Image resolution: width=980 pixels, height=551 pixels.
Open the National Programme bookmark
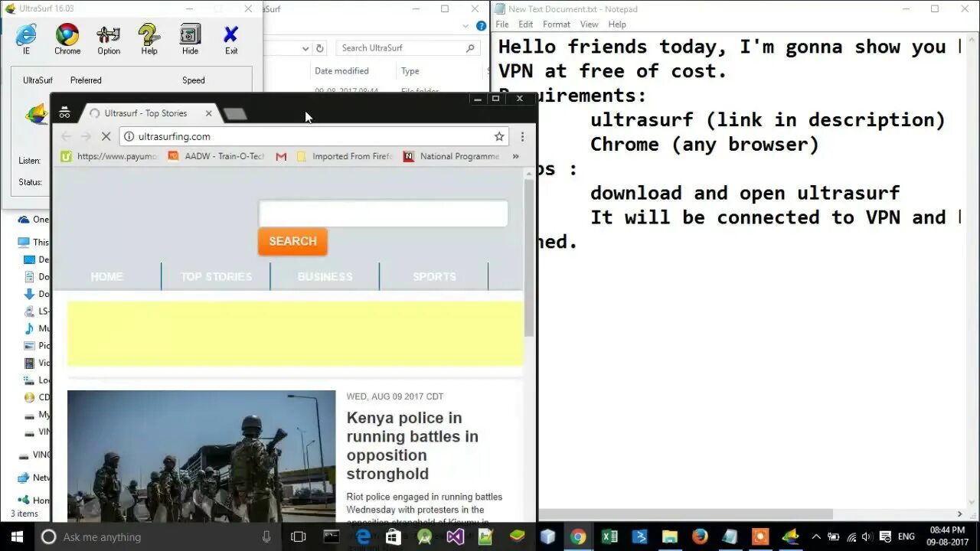pyautogui.click(x=452, y=156)
